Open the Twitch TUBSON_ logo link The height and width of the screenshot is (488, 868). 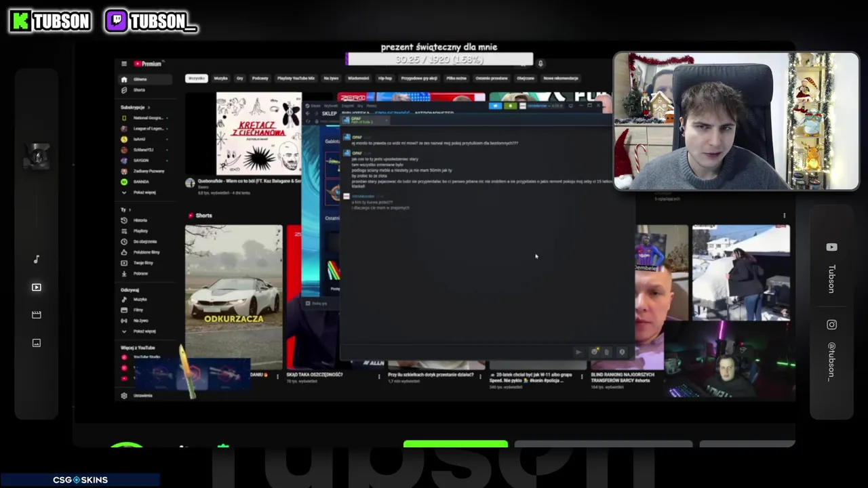tap(151, 21)
